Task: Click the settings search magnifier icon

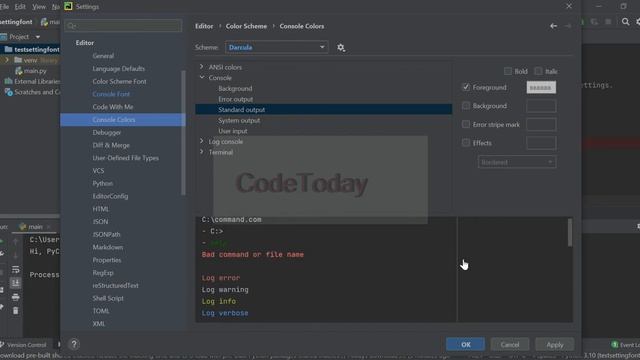Action: pos(71,26)
